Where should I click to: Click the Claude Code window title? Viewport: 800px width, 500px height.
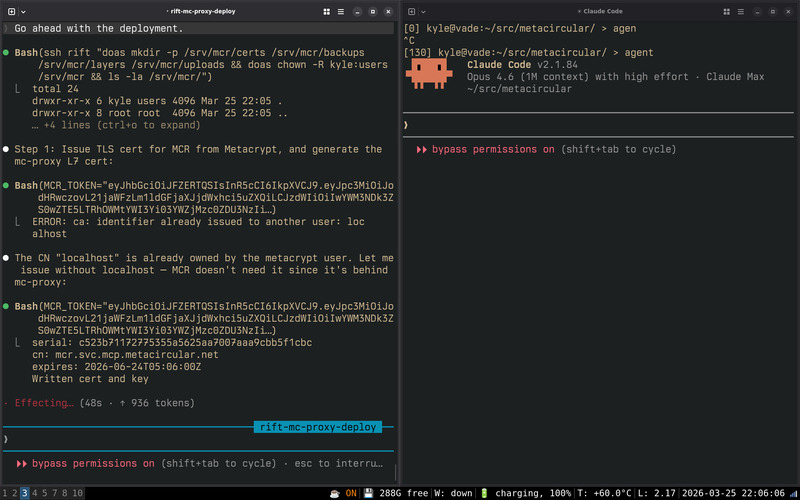(601, 11)
